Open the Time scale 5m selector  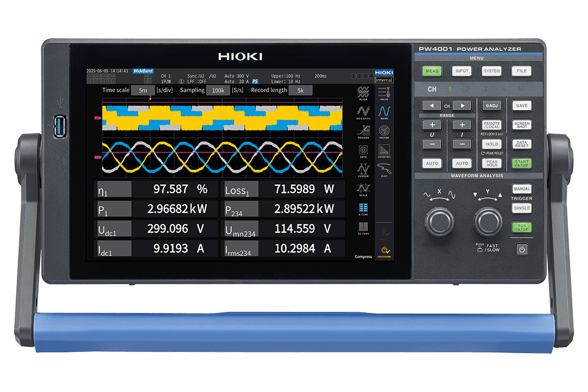[143, 90]
